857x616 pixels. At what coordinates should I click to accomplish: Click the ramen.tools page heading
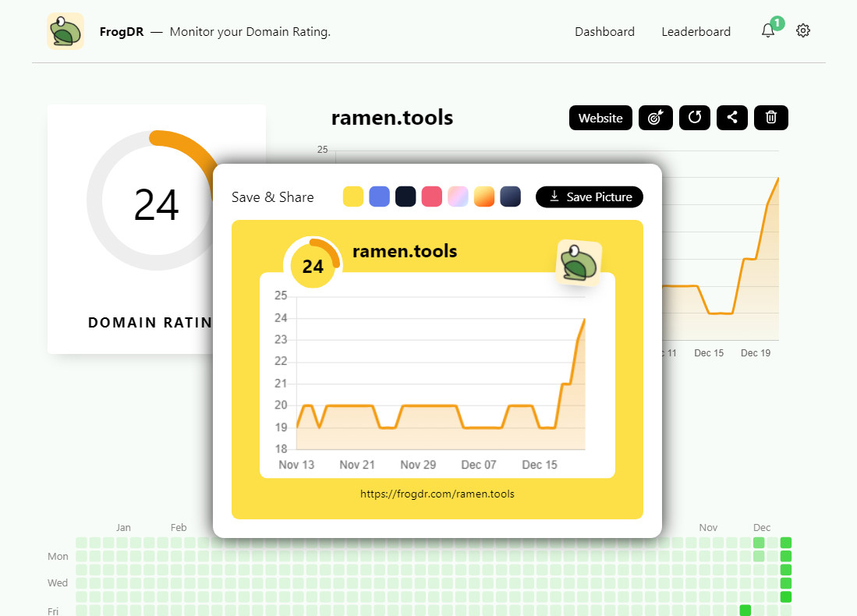(x=392, y=118)
